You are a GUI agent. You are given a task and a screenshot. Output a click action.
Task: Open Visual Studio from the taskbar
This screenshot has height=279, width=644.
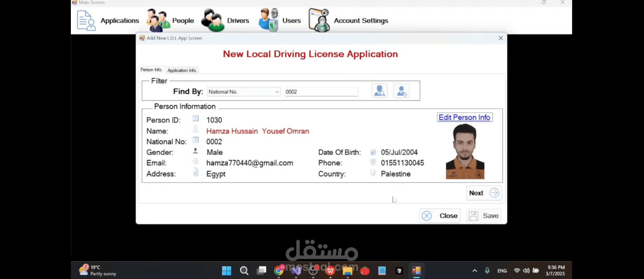point(296,271)
